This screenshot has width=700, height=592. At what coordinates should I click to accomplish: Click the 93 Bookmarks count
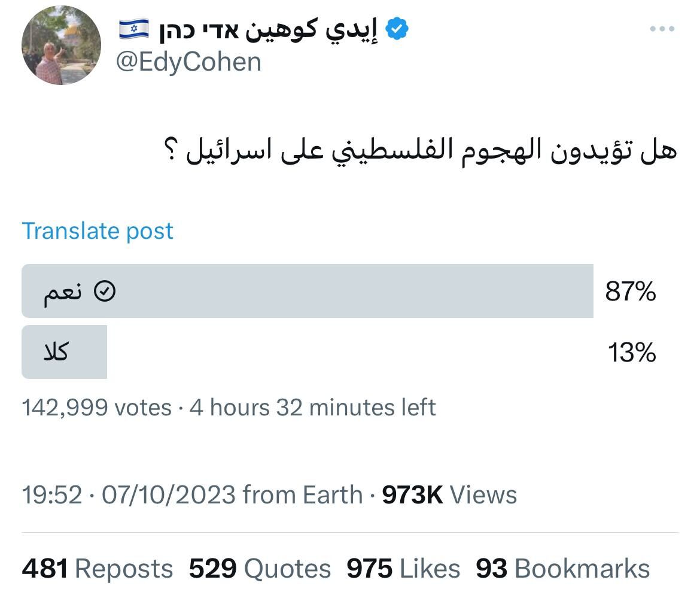(x=562, y=569)
